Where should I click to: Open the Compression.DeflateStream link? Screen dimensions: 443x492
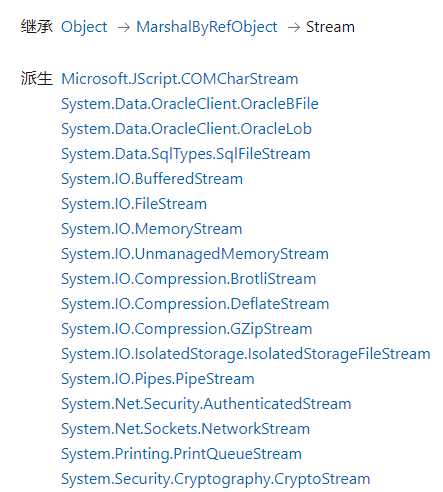195,304
